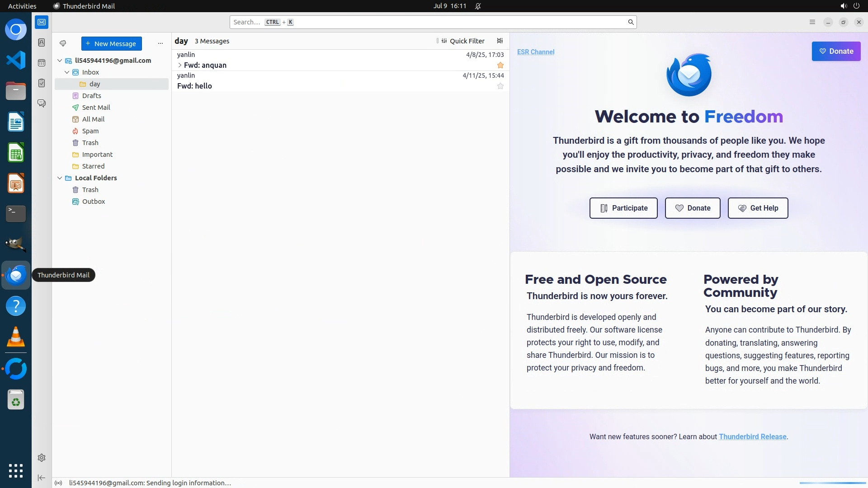The image size is (868, 488).
Task: Click into the global search field
Action: coord(429,22)
